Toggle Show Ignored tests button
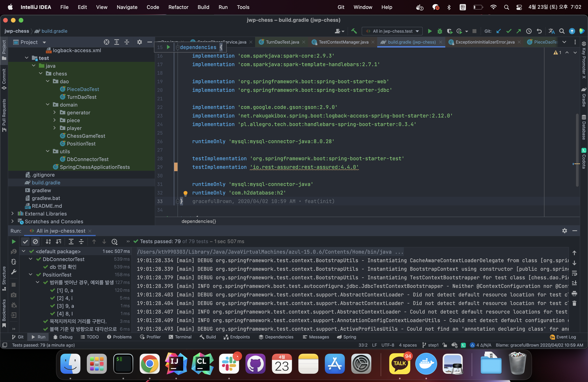Image resolution: width=588 pixels, height=382 pixels. click(x=35, y=241)
